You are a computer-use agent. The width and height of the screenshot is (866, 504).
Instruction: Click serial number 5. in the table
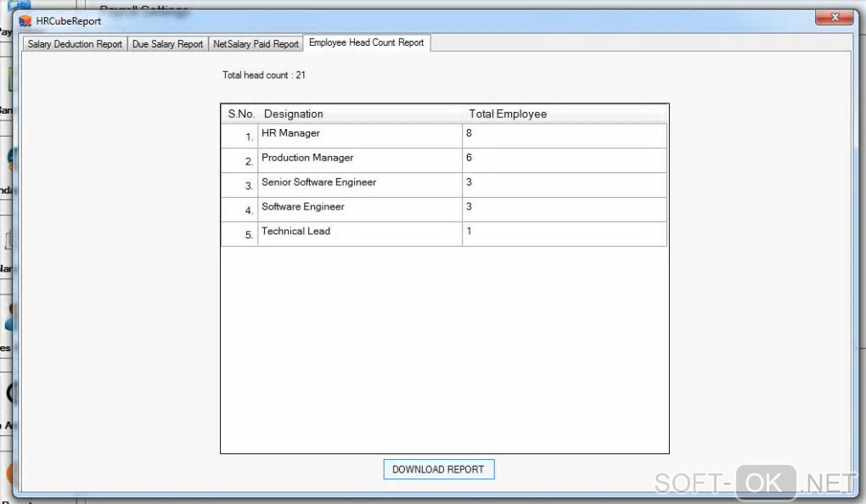(239, 234)
